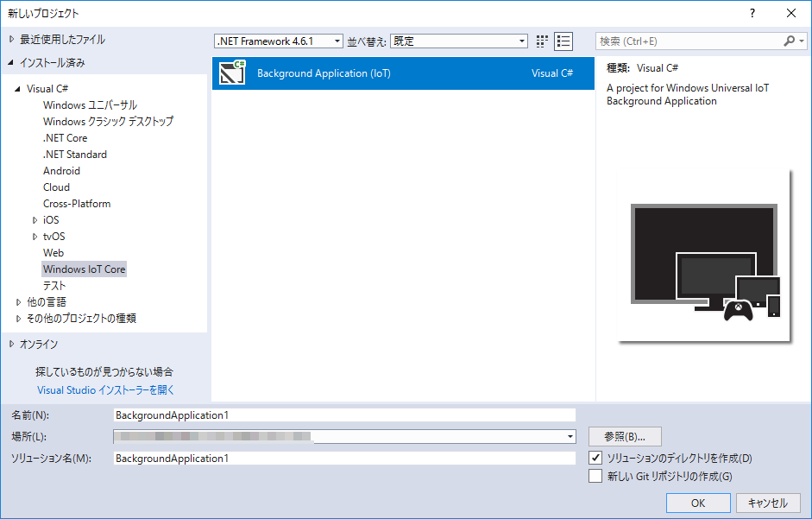Viewport: 812px width, 519px height.
Task: Expand the その他のプロジェクトの種類 node
Action: [x=19, y=319]
